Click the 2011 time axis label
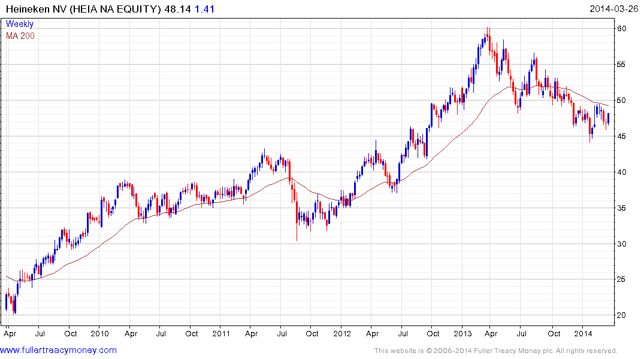Viewport: 644px width, 359px height. tap(221, 333)
